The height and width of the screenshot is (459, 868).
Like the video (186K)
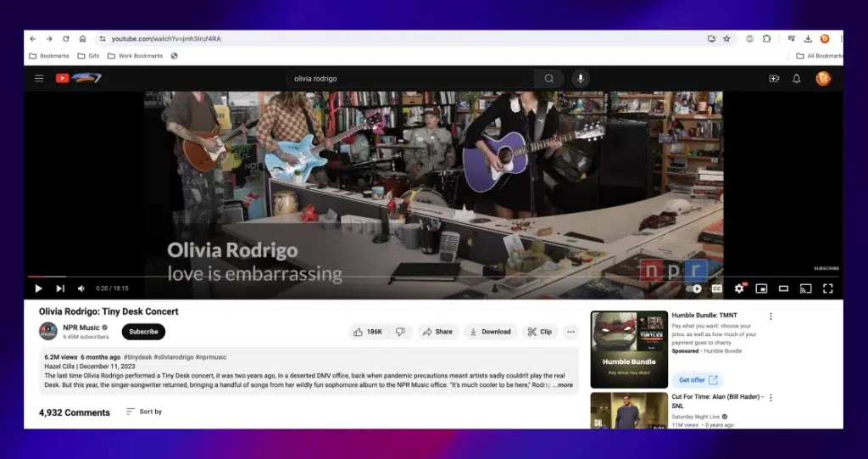pyautogui.click(x=368, y=332)
